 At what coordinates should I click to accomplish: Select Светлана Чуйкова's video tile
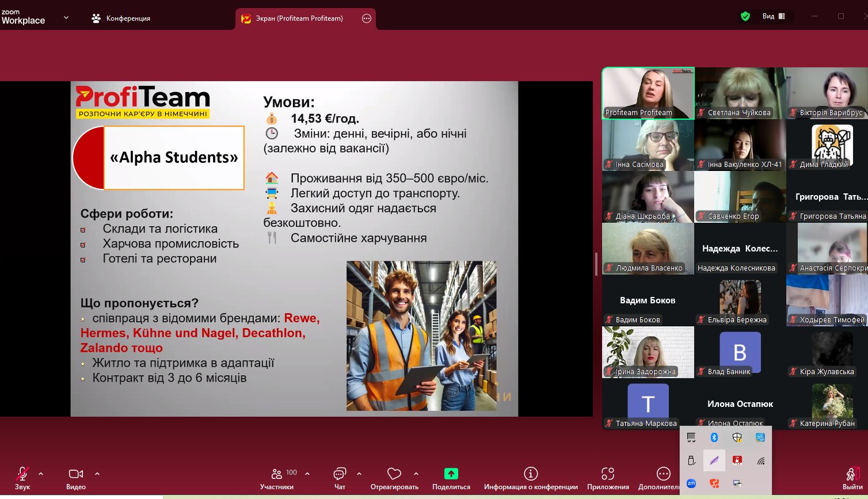740,93
